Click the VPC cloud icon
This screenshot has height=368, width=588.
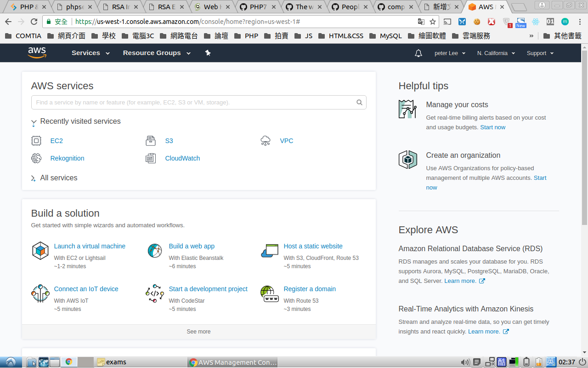(x=266, y=141)
